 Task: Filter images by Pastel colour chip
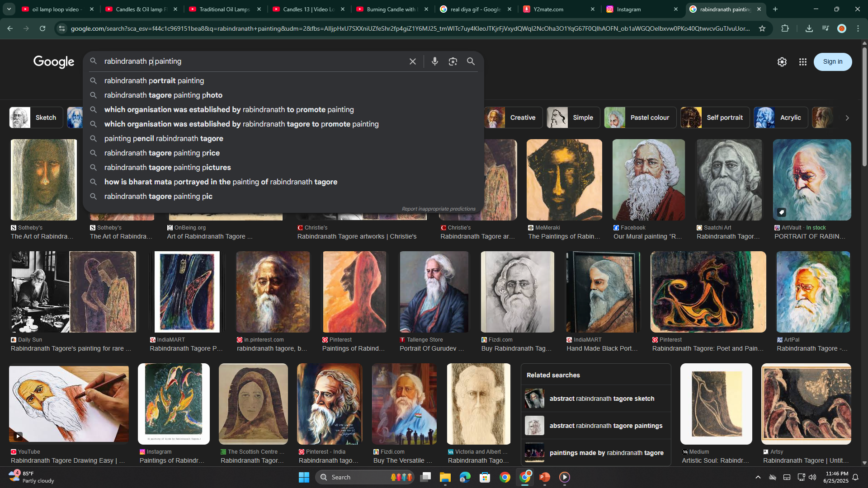tap(640, 117)
